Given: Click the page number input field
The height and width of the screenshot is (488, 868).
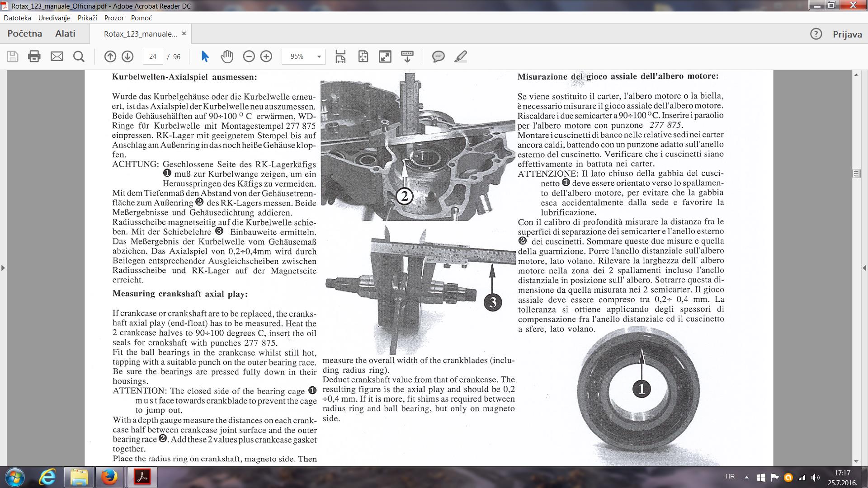Looking at the screenshot, I should (x=153, y=56).
